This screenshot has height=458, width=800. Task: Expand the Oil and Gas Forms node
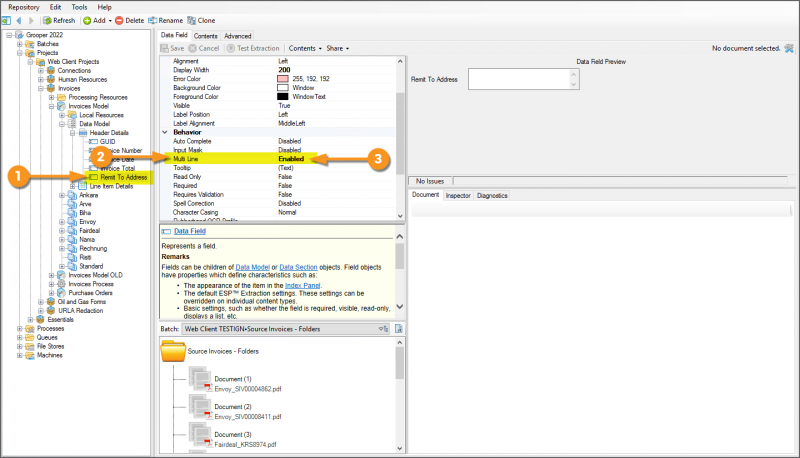click(41, 302)
